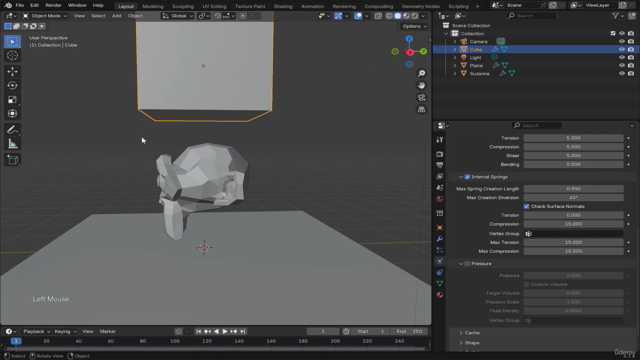
Task: Click the Bending 0.500 slider field
Action: pos(573,164)
